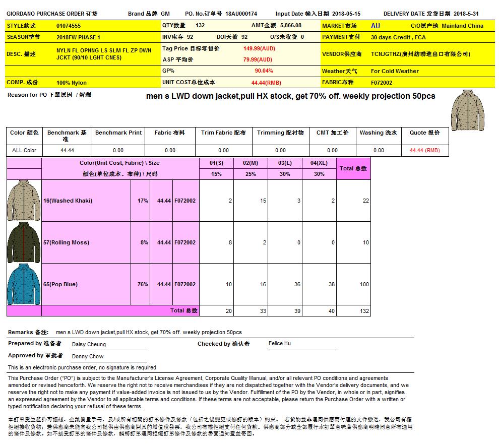
Task: Select the MARKET value AU
Action: coord(376,26)
